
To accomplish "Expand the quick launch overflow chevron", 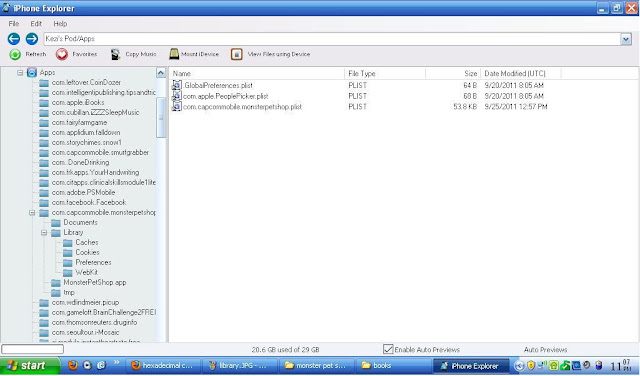I will tap(116, 362).
